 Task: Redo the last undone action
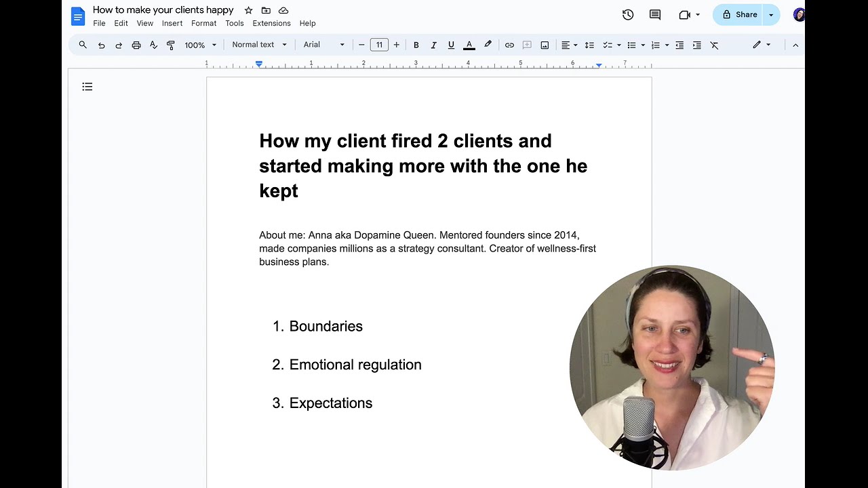tap(119, 45)
